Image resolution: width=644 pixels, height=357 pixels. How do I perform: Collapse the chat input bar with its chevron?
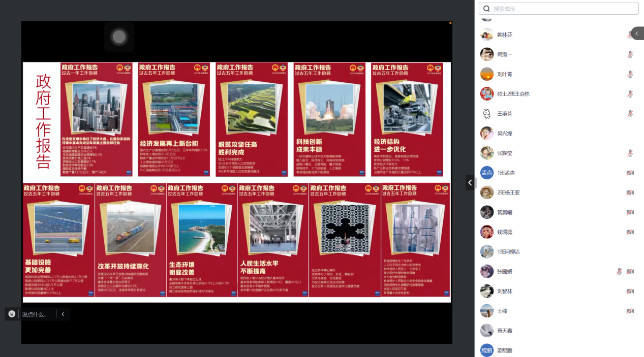pos(63,314)
